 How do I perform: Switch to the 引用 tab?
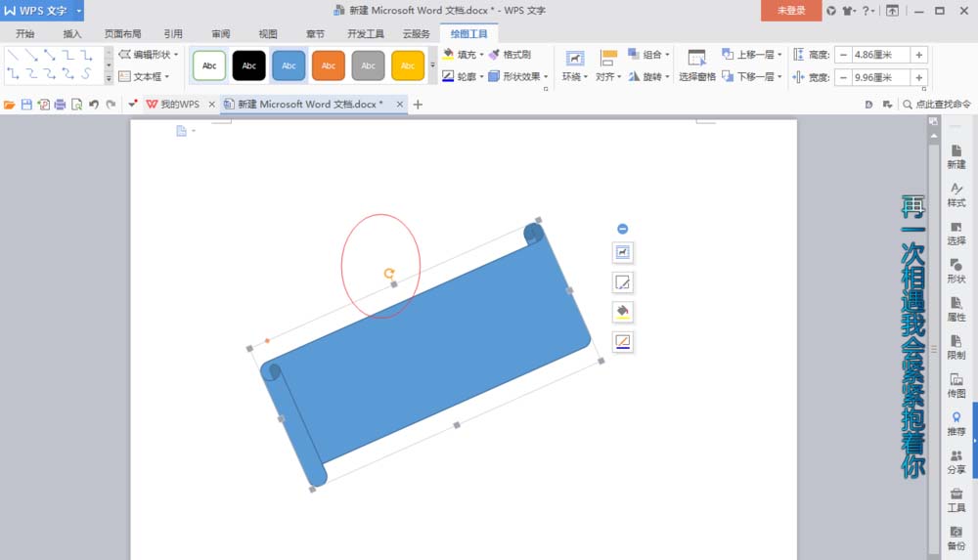(x=173, y=33)
